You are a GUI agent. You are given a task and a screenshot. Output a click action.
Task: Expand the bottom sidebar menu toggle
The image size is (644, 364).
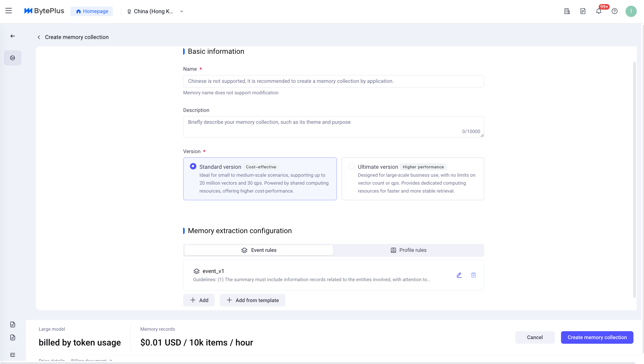tap(13, 355)
